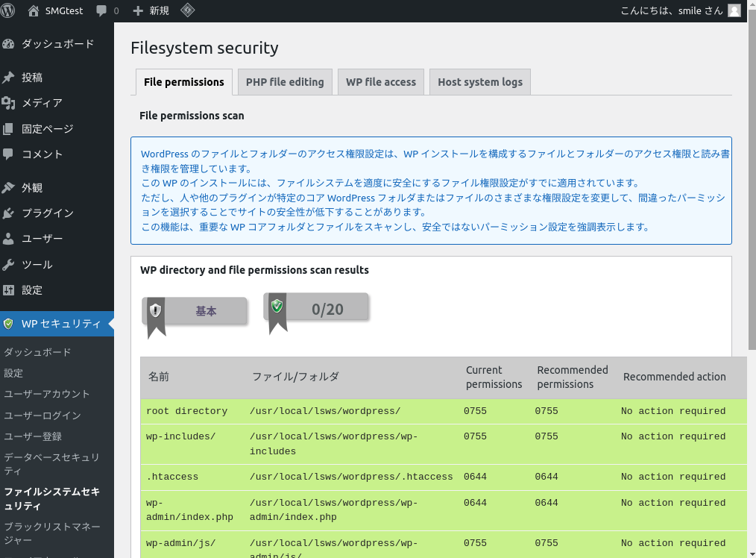Screen dimensions: 756x558
Task: Open SMGtest site home icon
Action: (x=34, y=10)
